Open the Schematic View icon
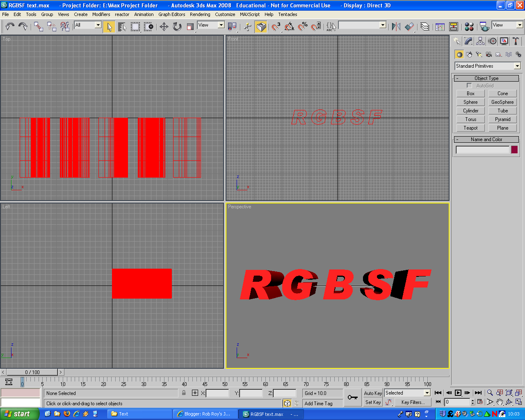Screen dimensions: 525x420 pyautogui.click(x=454, y=27)
